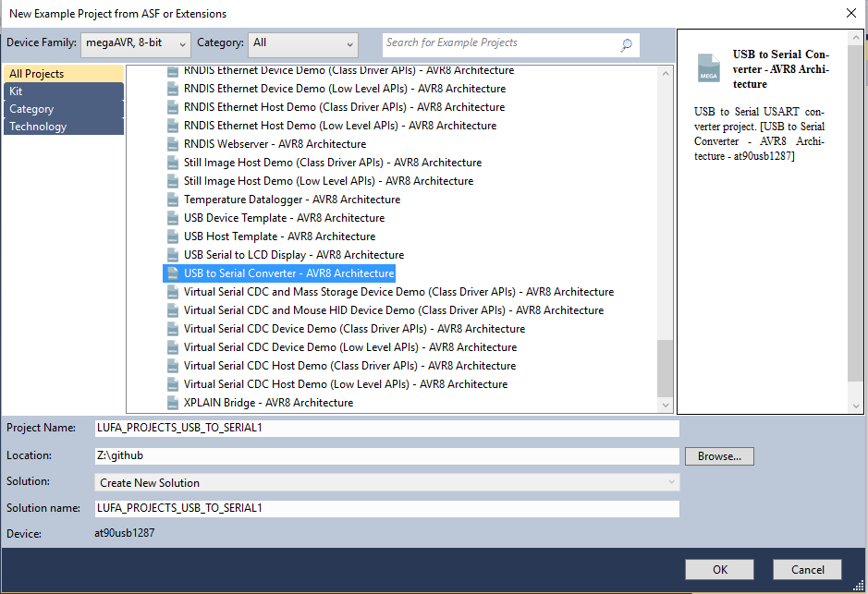868x594 pixels.
Task: Click icon beside XPLAIN Bridge project
Action: [x=173, y=403]
